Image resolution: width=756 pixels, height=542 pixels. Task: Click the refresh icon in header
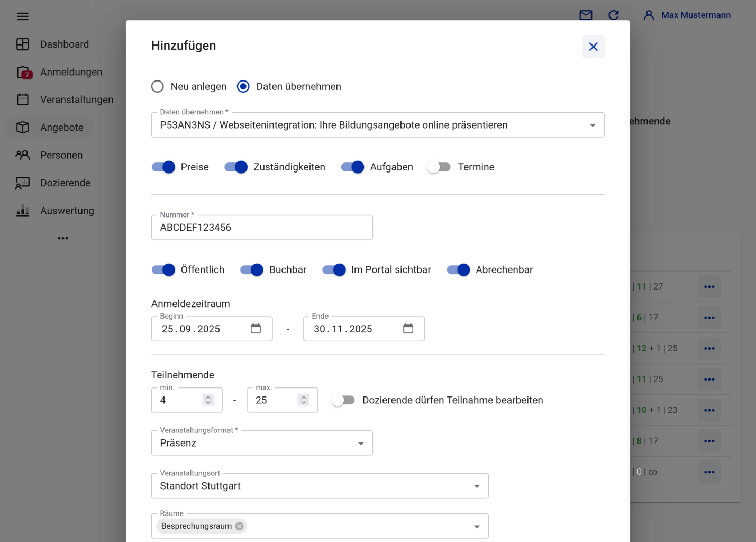[614, 15]
